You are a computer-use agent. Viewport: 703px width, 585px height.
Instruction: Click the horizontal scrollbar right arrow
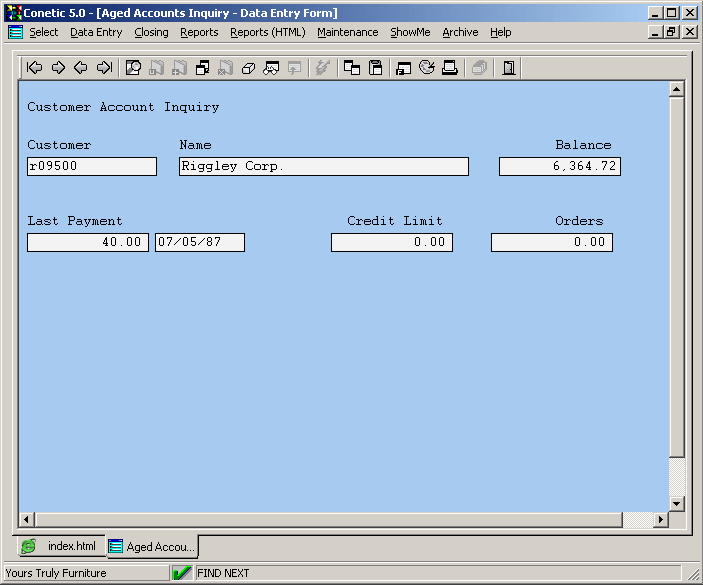pyautogui.click(x=659, y=520)
